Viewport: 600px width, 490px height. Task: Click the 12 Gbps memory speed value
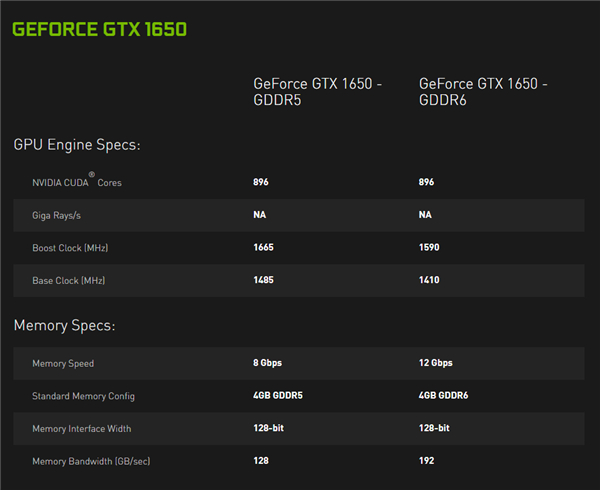point(435,363)
